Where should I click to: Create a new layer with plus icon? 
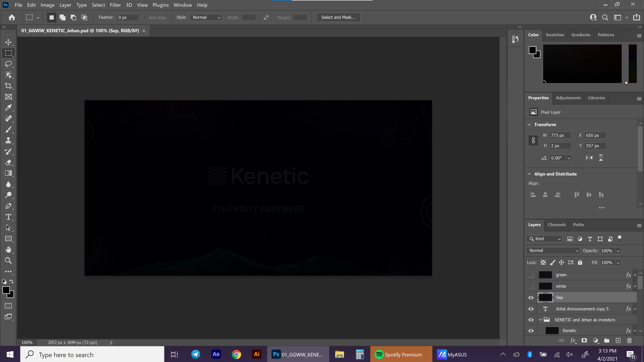point(618,340)
